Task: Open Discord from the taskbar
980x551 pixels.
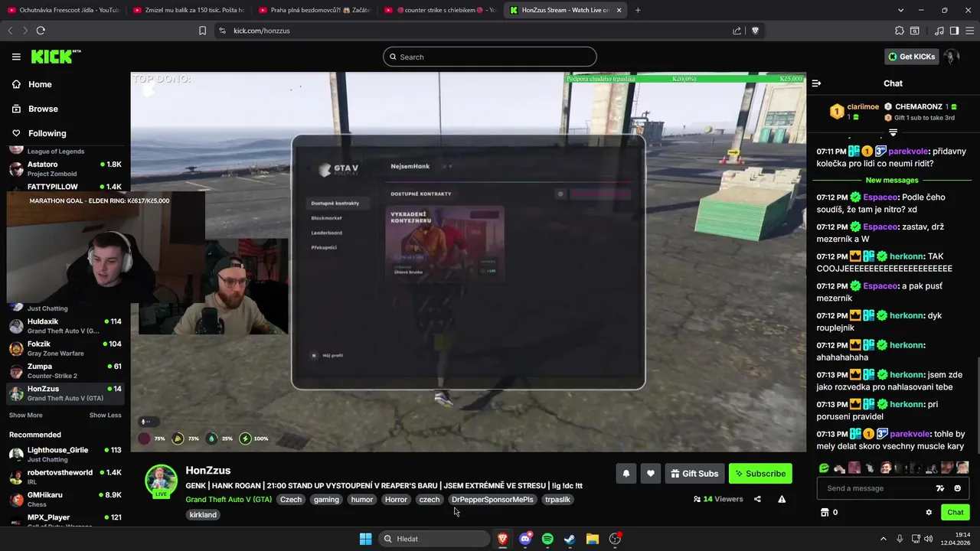Action: 525,539
